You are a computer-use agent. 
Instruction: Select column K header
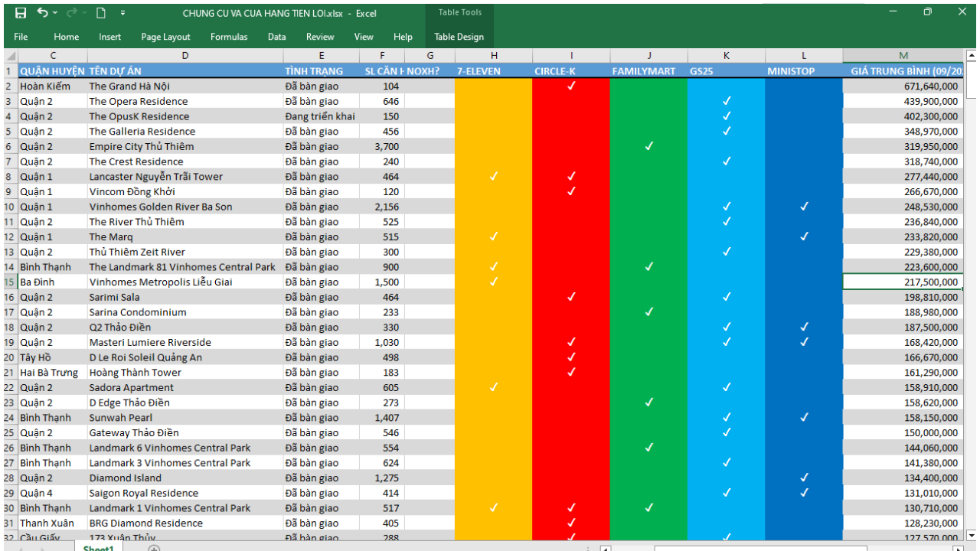pos(727,55)
